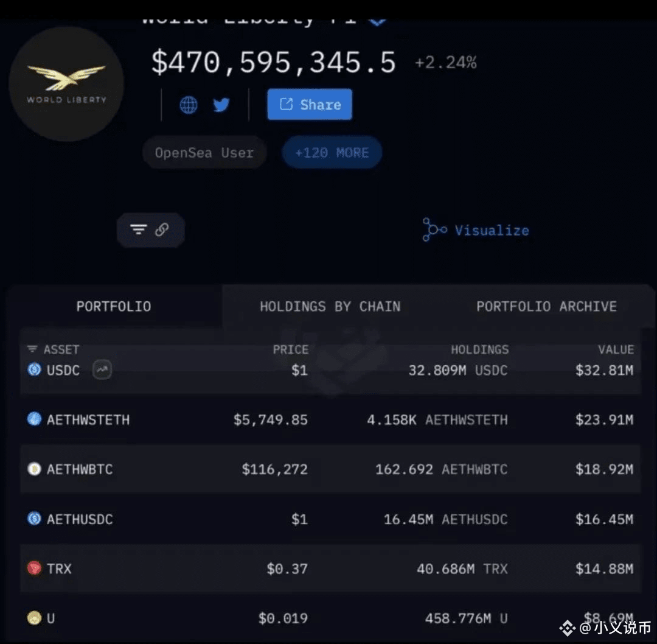Click the filter lines icon

(x=138, y=229)
